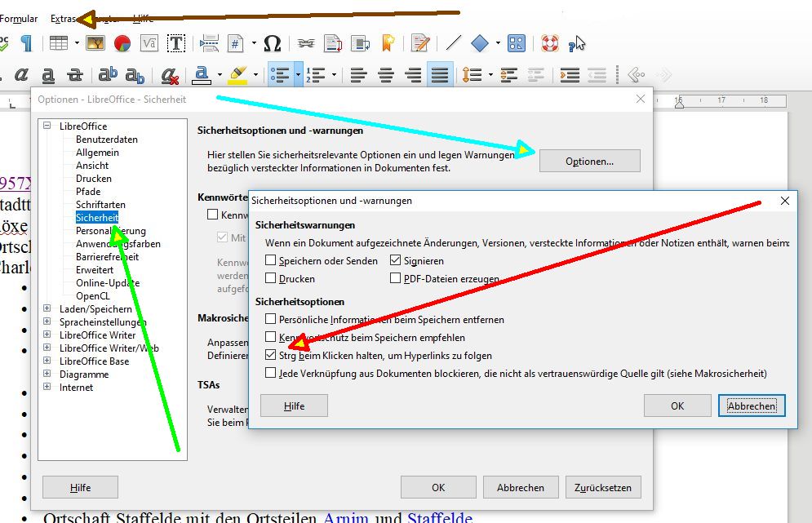
Task: Uncheck 'Strg beim Klicken halten' hyperlink option
Action: [270, 355]
